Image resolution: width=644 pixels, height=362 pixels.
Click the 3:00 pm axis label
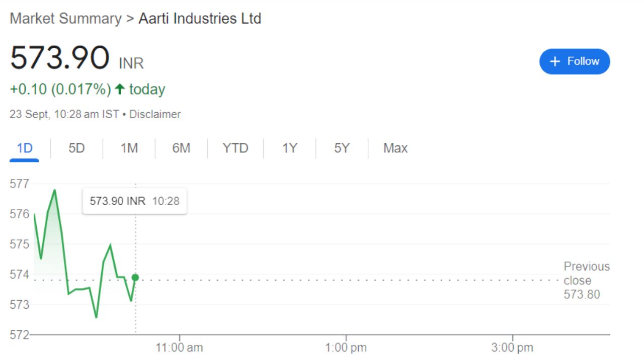point(513,347)
